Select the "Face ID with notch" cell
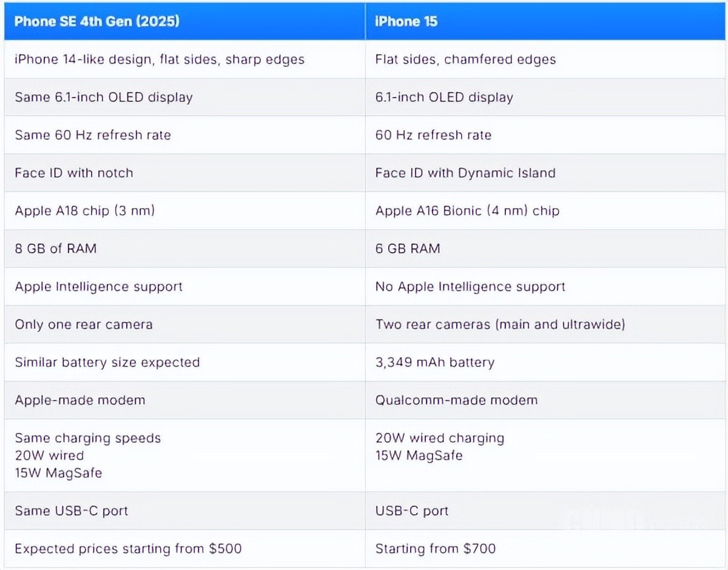This screenshot has width=728, height=570. tap(74, 173)
